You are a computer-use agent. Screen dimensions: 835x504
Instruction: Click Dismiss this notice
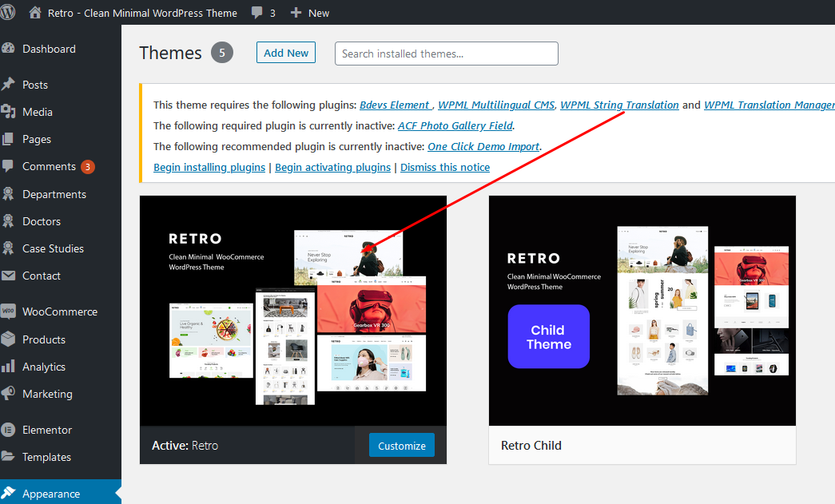445,167
